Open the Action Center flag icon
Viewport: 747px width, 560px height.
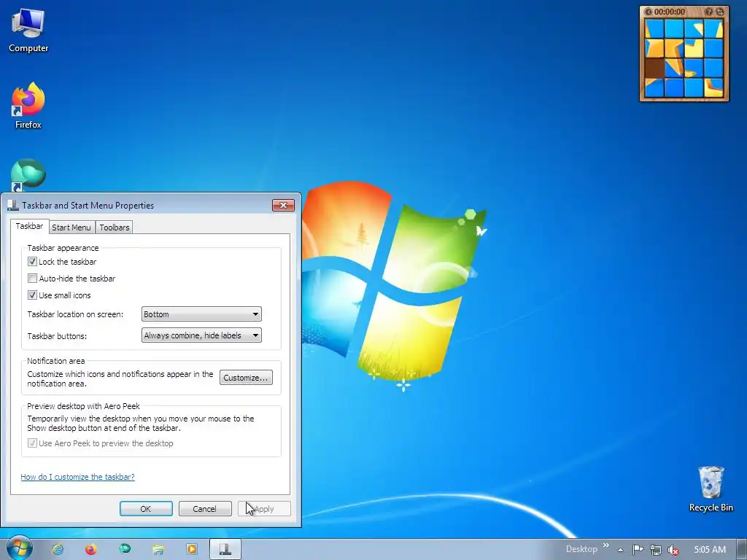point(638,550)
